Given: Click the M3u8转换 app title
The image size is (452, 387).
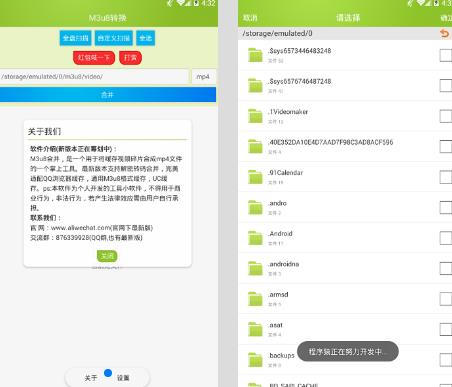Looking at the screenshot, I should pyautogui.click(x=107, y=18).
